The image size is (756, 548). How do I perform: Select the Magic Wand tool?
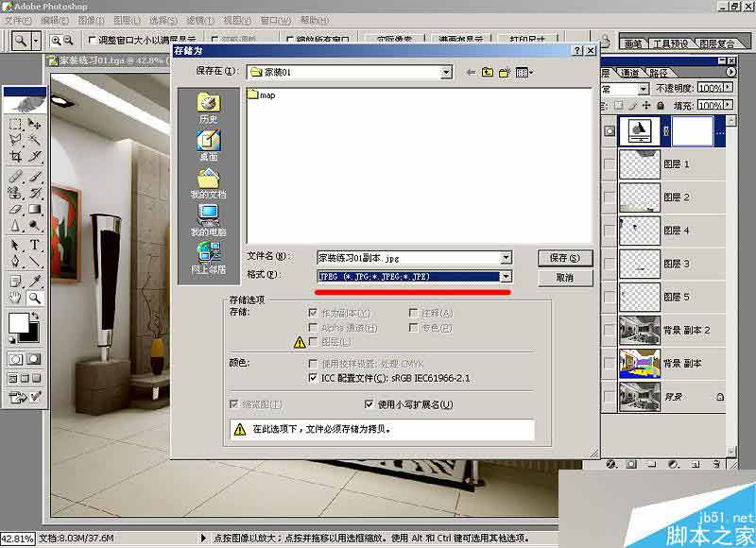(34, 140)
